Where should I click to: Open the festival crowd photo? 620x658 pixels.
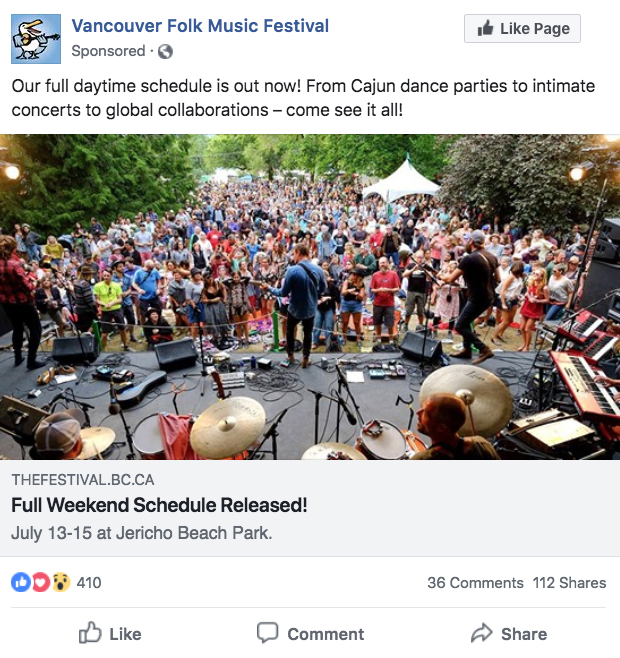(x=310, y=297)
